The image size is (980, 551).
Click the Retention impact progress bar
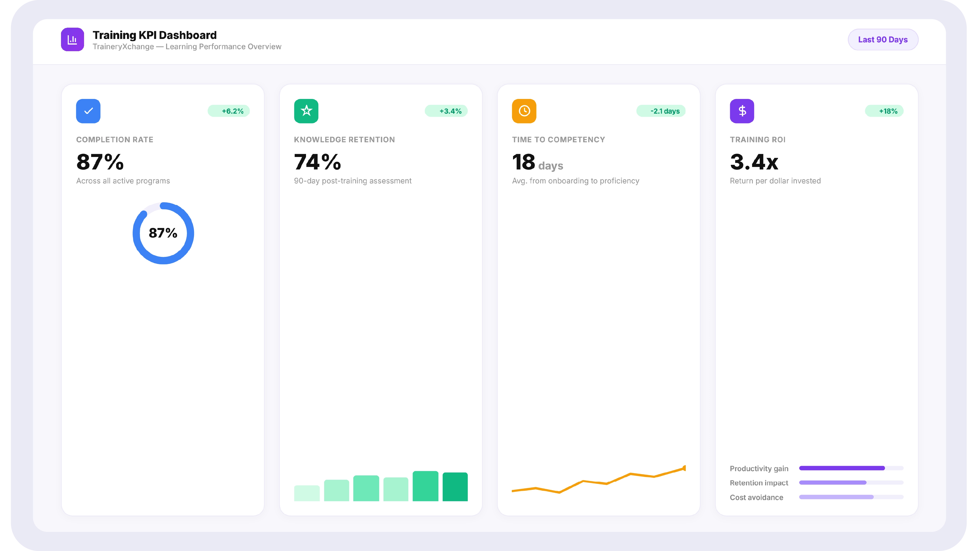click(851, 482)
